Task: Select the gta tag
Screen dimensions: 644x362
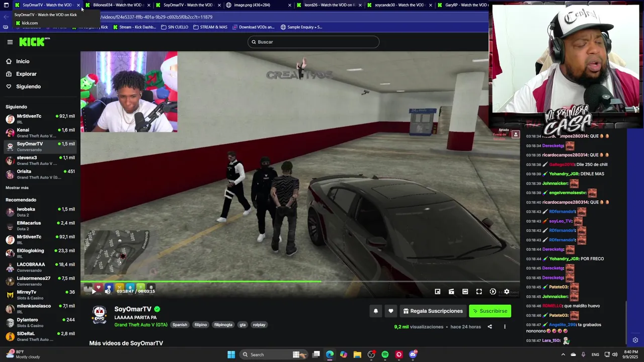Action: pos(243,325)
